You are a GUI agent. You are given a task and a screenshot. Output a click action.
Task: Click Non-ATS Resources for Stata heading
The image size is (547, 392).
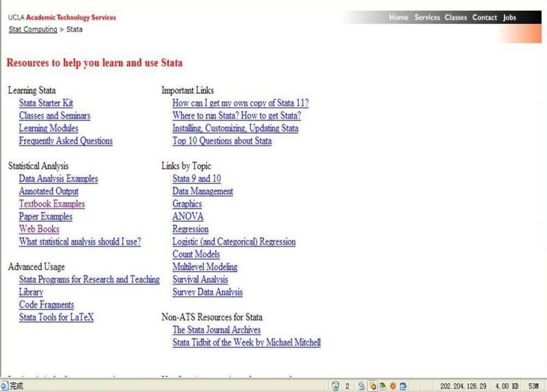pos(212,317)
